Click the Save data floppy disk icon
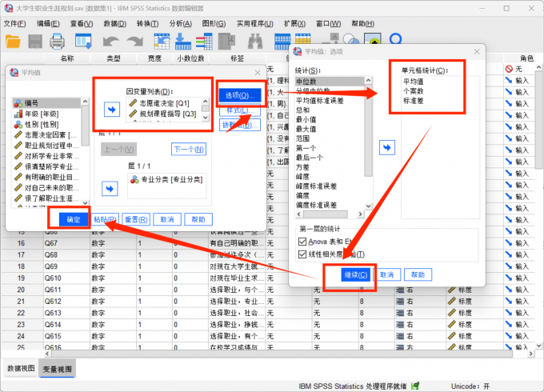This screenshot has height=392, width=544. (x=35, y=40)
